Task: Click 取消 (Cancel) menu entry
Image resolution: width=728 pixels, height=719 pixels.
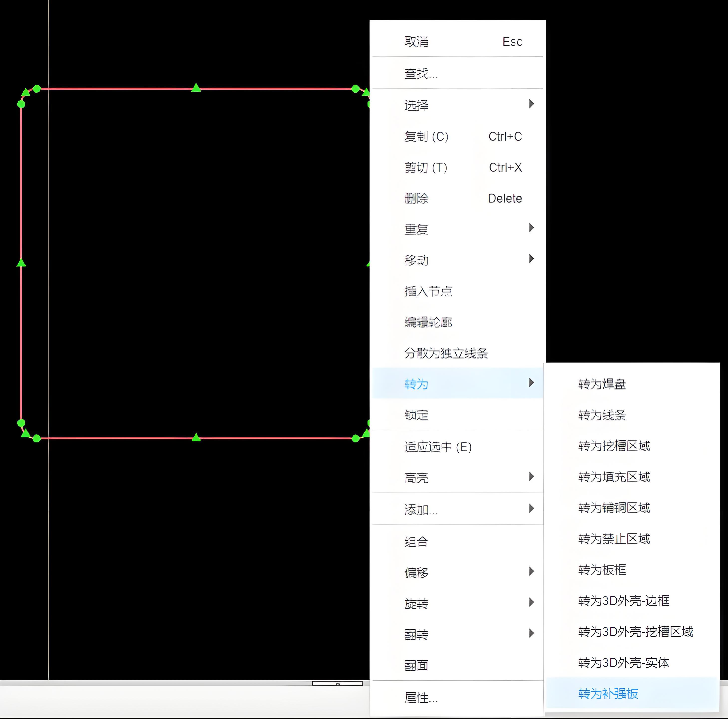Action: pos(416,41)
